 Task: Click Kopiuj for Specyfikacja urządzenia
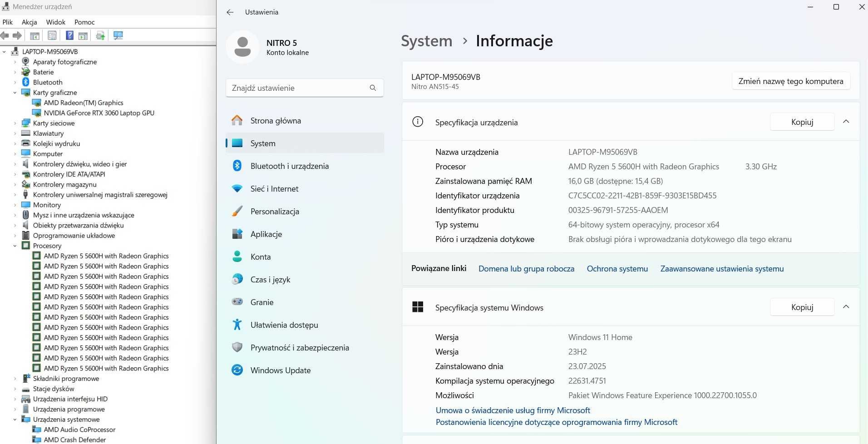(x=802, y=122)
